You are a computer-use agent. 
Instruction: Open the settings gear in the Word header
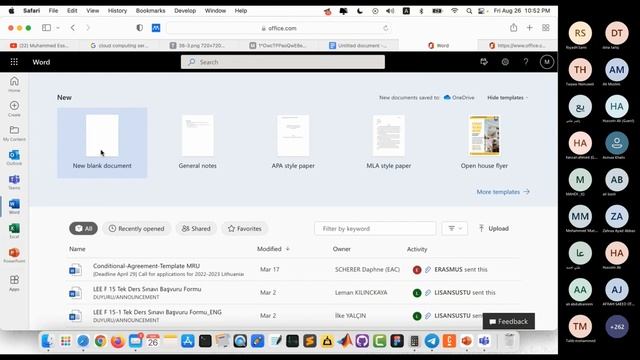tap(505, 62)
